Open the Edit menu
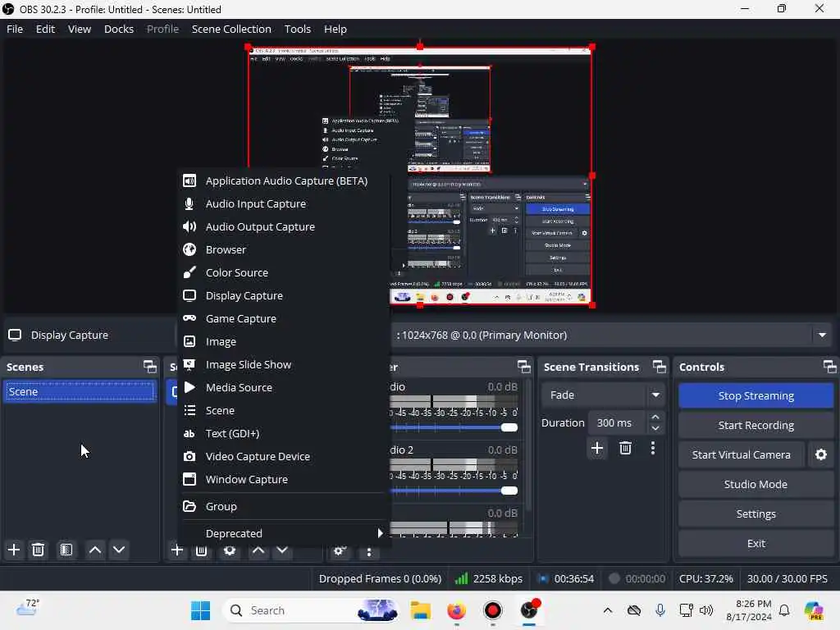Viewport: 840px width, 630px height. pos(46,29)
